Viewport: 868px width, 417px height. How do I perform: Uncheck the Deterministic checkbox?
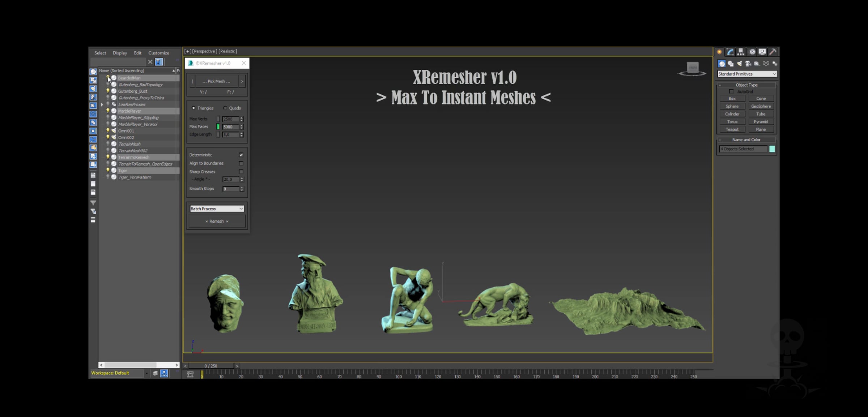241,155
